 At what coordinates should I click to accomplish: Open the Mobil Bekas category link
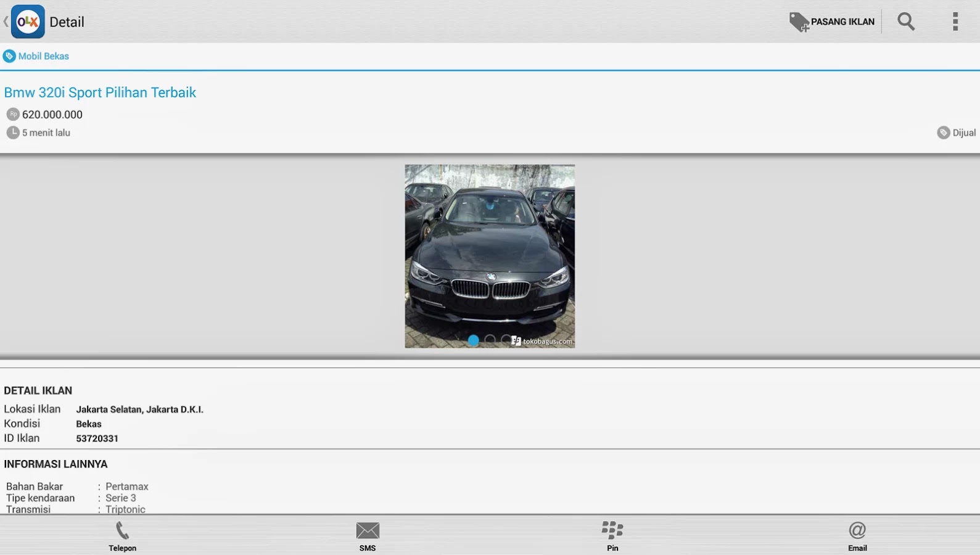(43, 56)
